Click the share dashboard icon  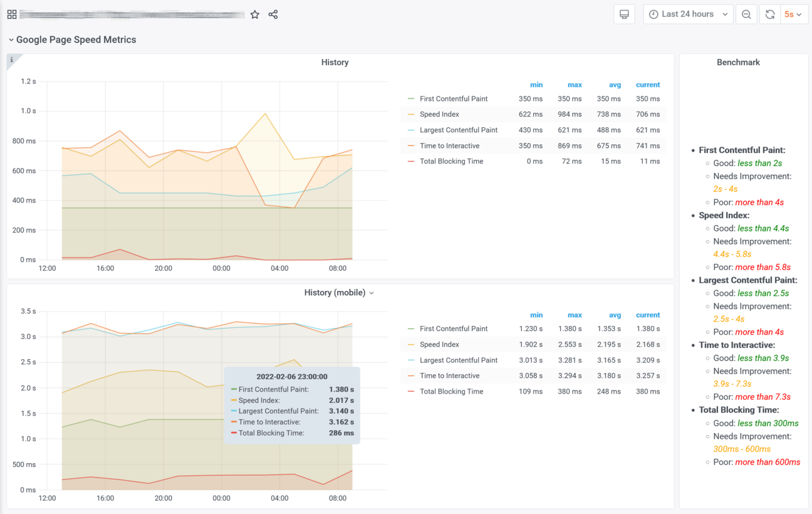point(273,14)
